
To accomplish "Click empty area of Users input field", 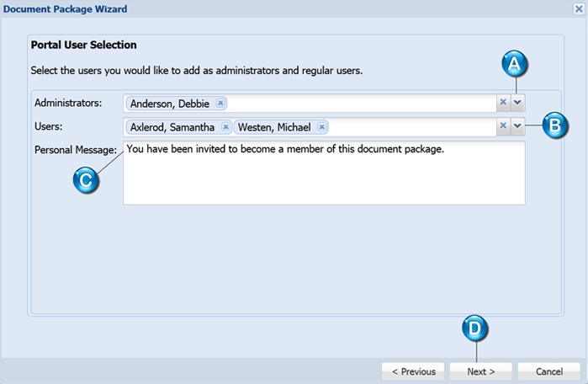I will tap(411, 127).
